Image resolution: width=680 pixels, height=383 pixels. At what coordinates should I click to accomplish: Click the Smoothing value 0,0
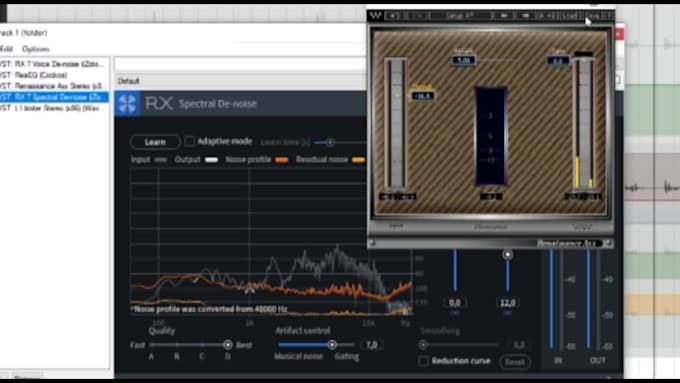[519, 345]
